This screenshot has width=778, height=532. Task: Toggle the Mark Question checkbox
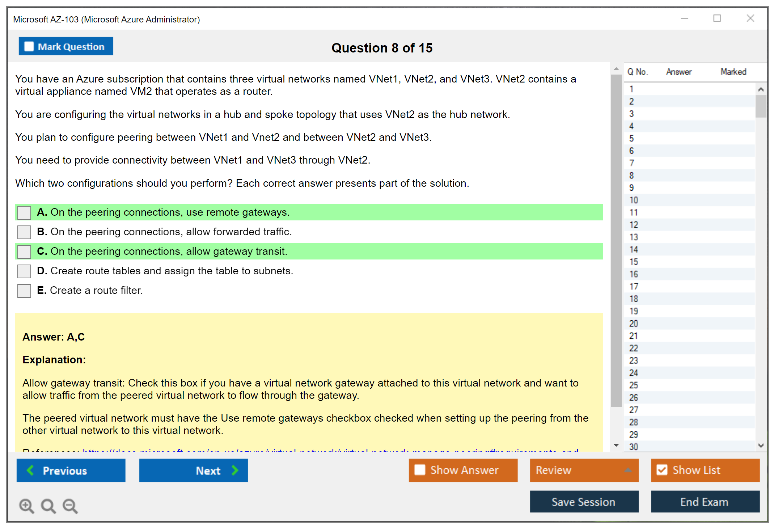click(29, 46)
